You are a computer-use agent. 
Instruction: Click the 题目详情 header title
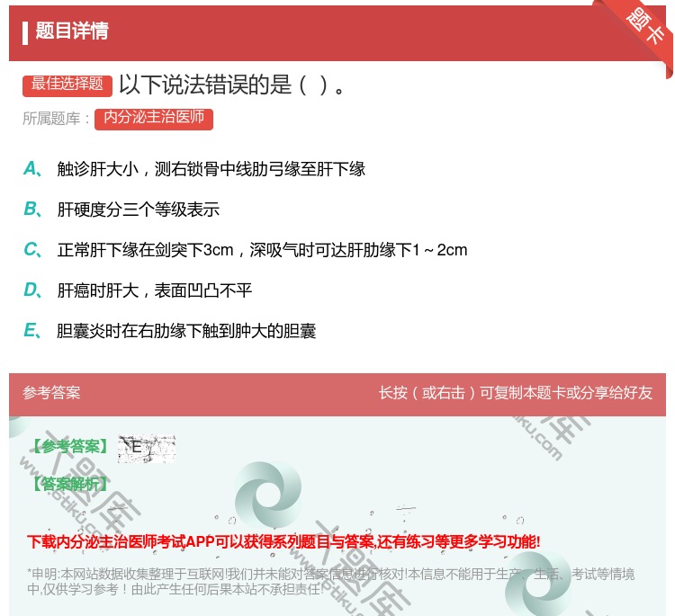coord(72,31)
